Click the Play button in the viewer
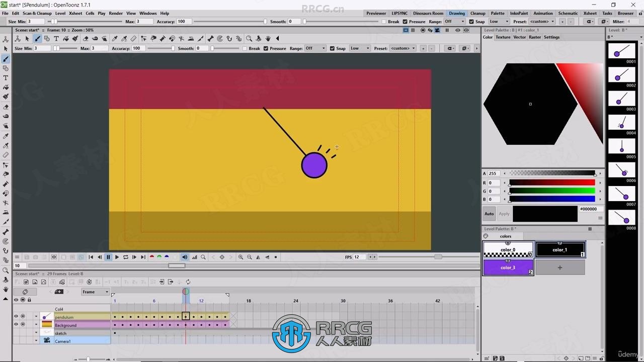Screen dimensions: 644x362 117,257
